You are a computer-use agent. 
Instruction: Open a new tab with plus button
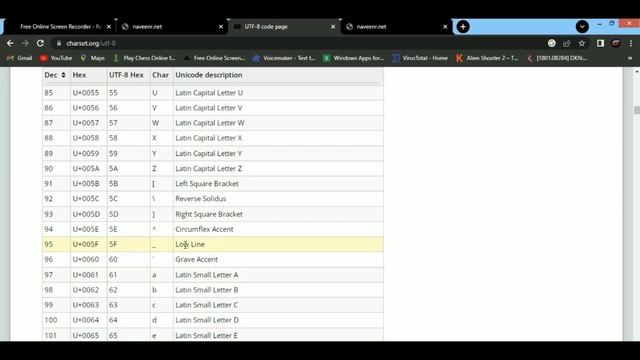[463, 27]
